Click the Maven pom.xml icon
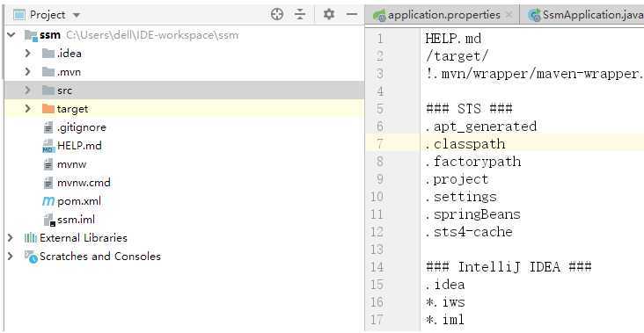The image size is (644, 333). (x=48, y=201)
